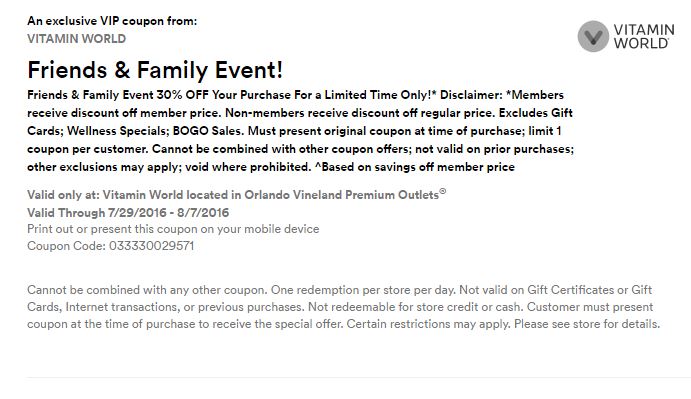Click the Orlando Vineland Premium Outlets location text
691x399 pixels.
click(342, 195)
